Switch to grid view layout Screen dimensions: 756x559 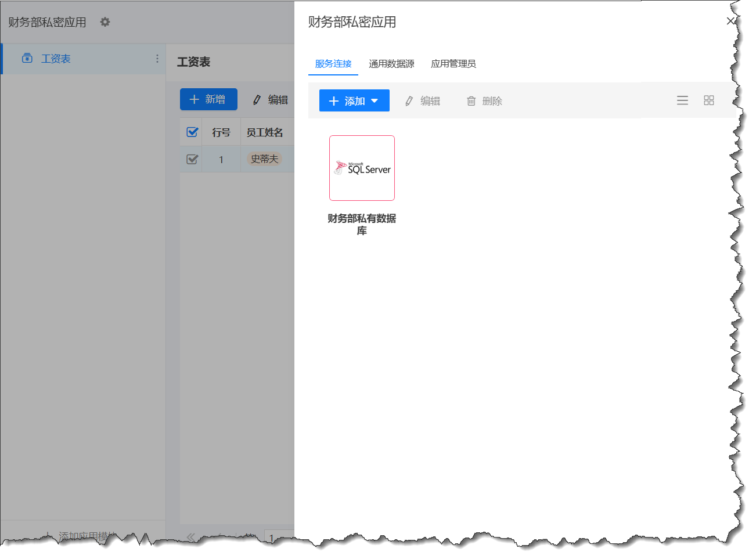tap(709, 100)
